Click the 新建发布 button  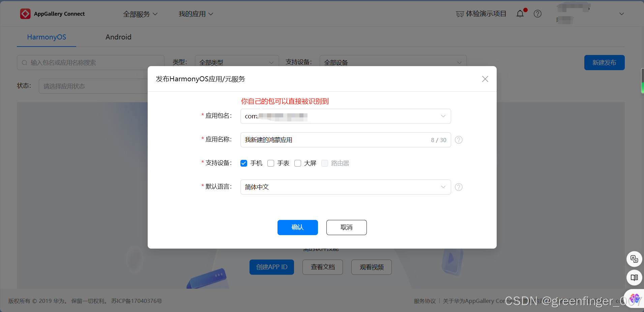[604, 62]
